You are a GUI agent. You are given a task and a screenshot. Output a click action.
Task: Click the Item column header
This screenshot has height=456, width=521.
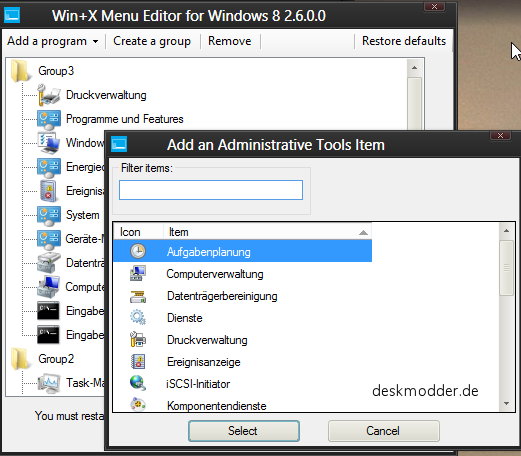pyautogui.click(x=267, y=232)
